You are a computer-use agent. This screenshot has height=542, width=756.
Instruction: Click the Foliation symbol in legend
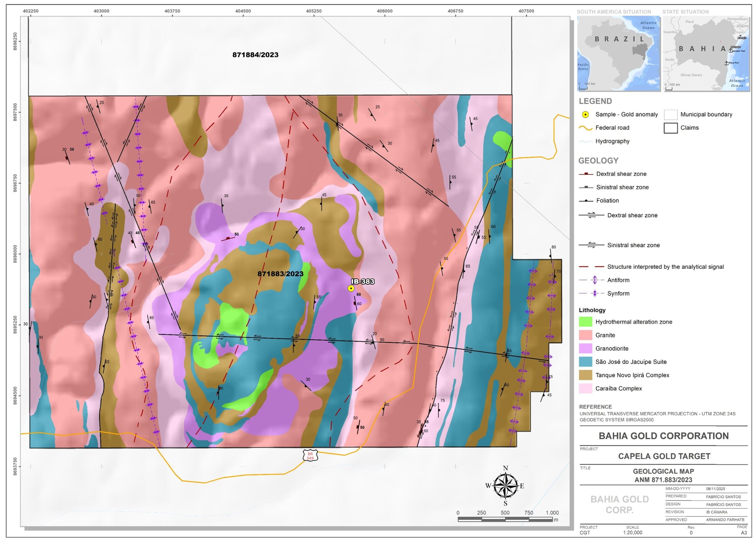coord(586,201)
